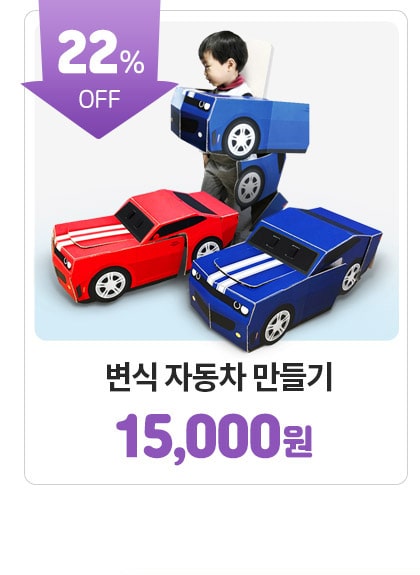Select the blue cardboard car in front
Image resolution: width=420 pixels, height=575 pixels.
pos(284,279)
